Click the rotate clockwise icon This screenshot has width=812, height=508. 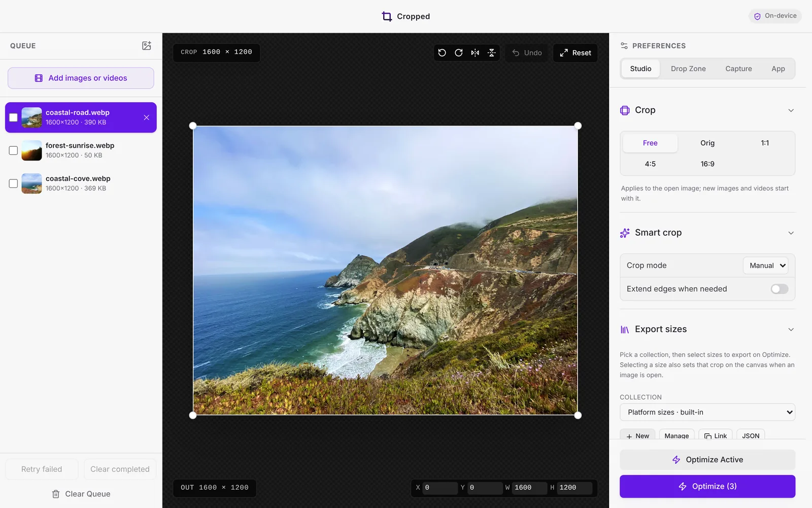459,53
